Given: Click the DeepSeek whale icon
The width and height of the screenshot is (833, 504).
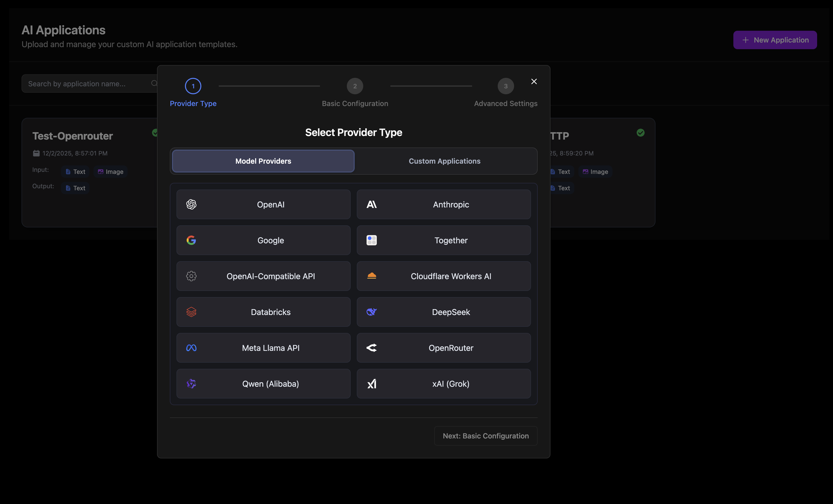Looking at the screenshot, I should coord(371,312).
